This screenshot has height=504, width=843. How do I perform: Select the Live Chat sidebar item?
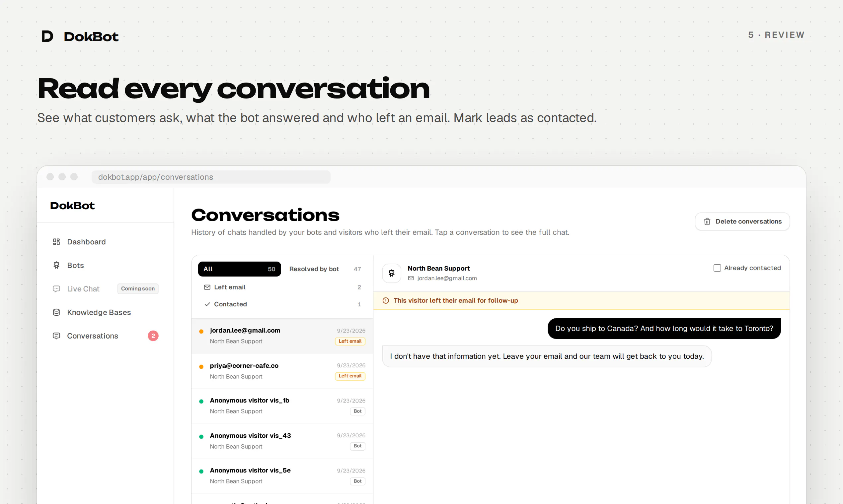coord(106,289)
